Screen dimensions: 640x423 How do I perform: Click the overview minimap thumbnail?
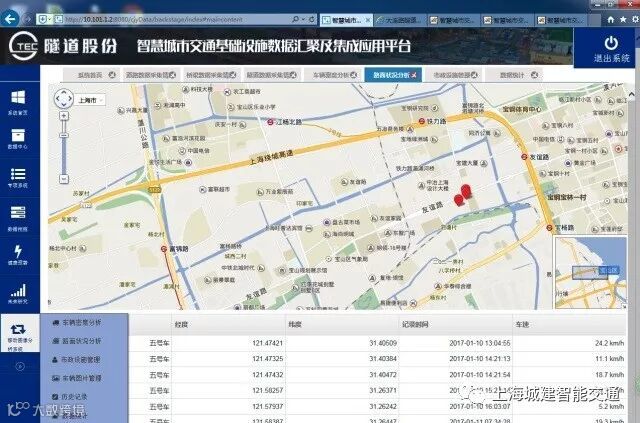590,272
